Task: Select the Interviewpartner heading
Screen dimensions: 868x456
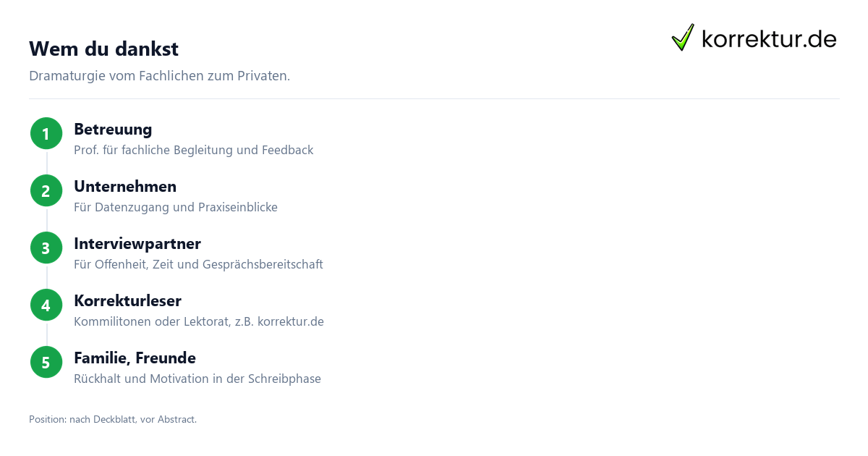Action: pos(137,244)
